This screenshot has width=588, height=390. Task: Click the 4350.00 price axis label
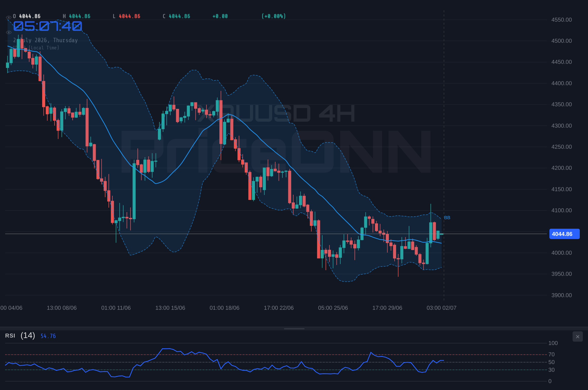(562, 104)
